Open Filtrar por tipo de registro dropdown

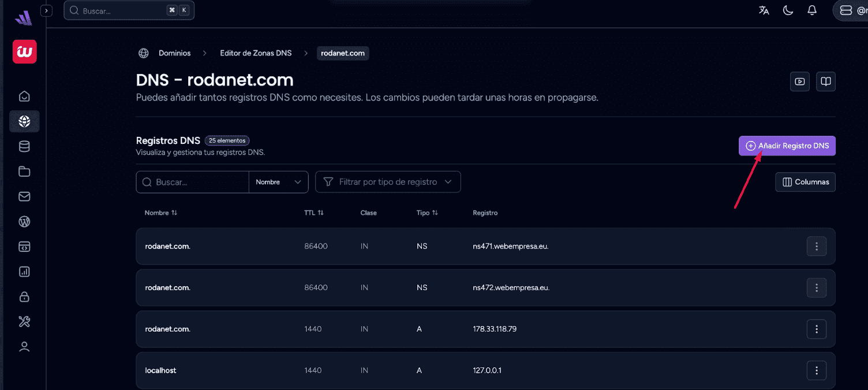coord(388,182)
